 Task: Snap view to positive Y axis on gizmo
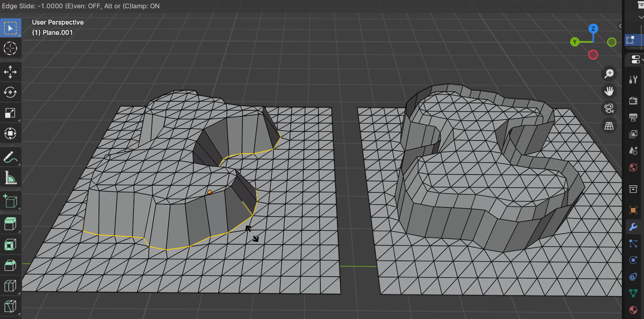pos(575,42)
